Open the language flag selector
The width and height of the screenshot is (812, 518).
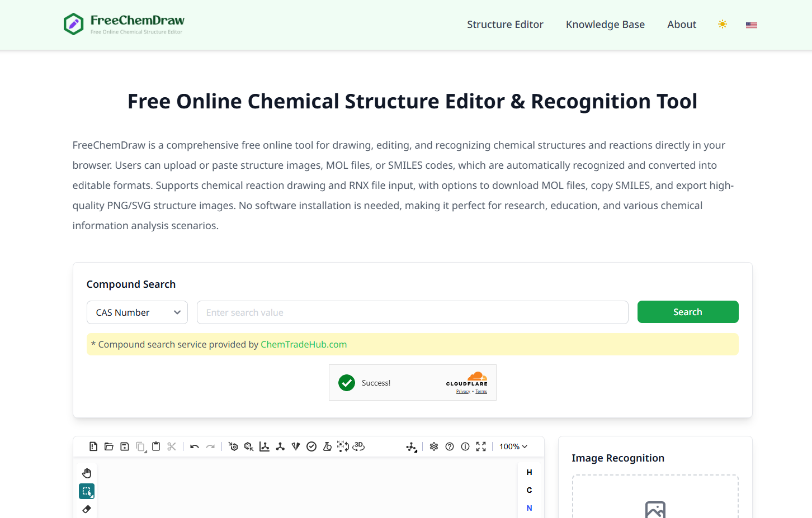pos(751,25)
